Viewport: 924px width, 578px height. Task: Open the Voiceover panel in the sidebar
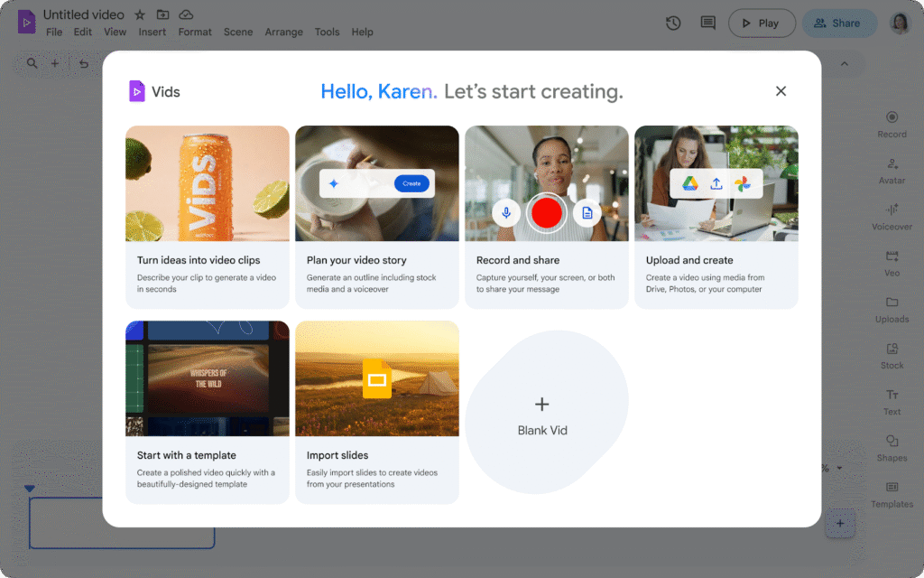click(x=892, y=216)
